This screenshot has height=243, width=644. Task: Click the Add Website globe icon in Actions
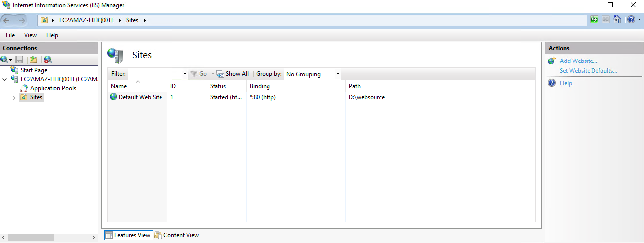(x=552, y=61)
